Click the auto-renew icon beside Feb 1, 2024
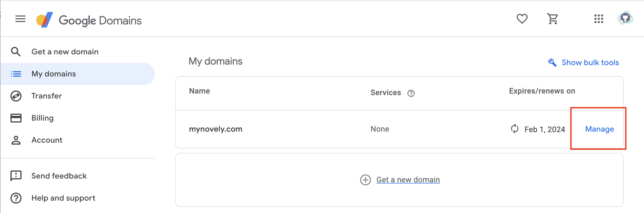 [x=514, y=129]
